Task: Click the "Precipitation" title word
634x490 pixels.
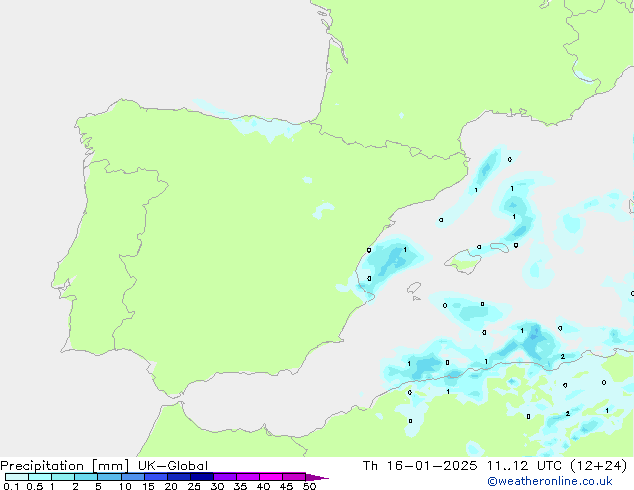Action: [42, 466]
